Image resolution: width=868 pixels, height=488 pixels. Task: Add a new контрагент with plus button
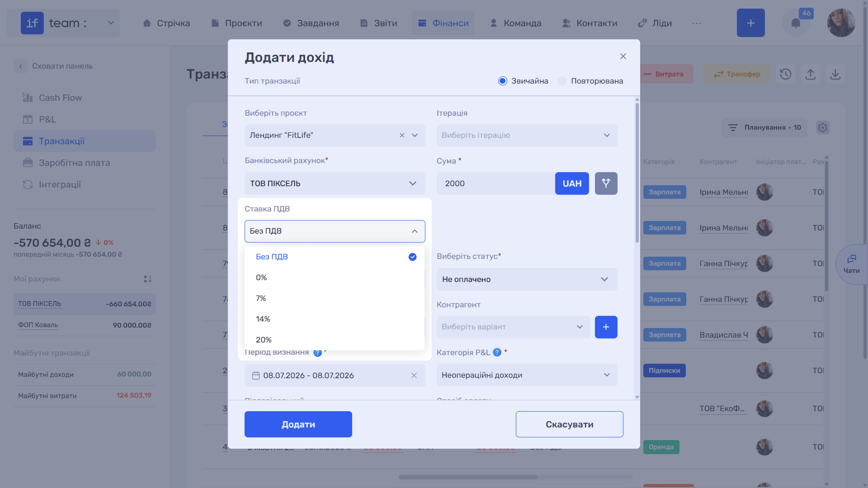(606, 327)
